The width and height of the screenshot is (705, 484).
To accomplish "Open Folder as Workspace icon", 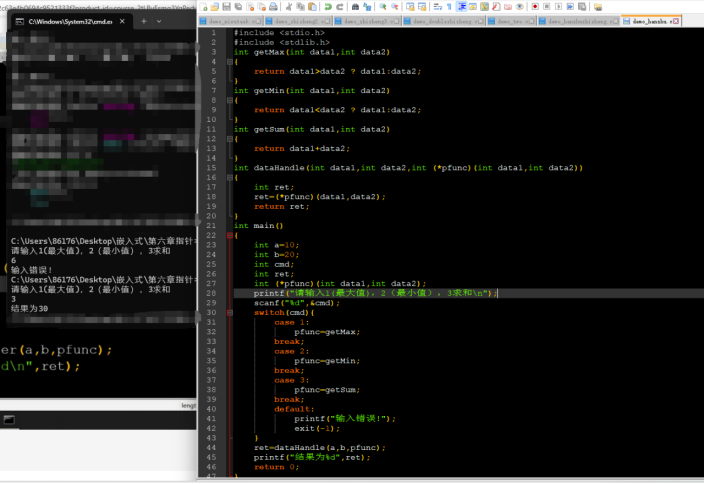I will [x=508, y=7].
